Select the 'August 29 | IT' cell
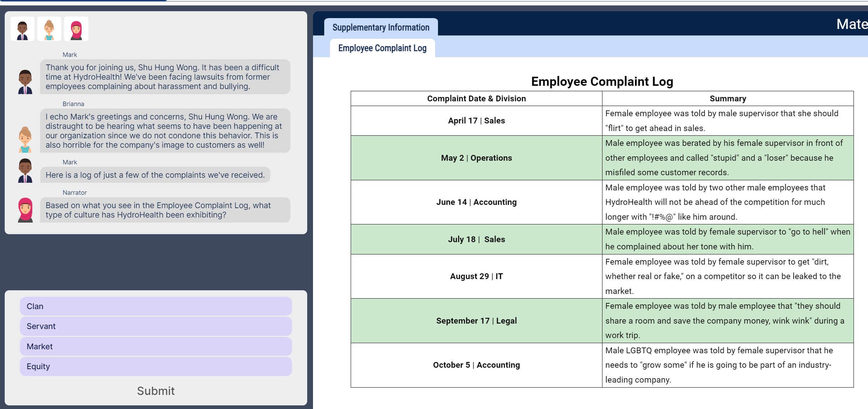868x409 pixels. [x=476, y=276]
